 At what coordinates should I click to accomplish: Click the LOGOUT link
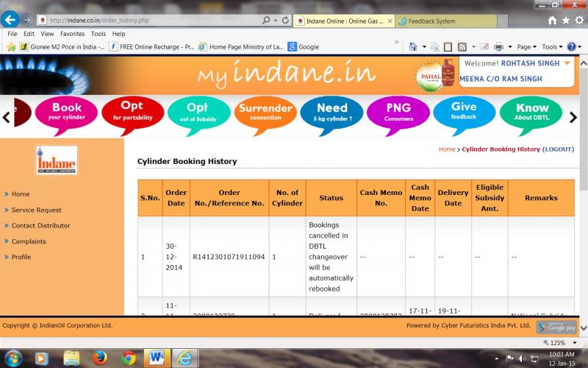(558, 149)
